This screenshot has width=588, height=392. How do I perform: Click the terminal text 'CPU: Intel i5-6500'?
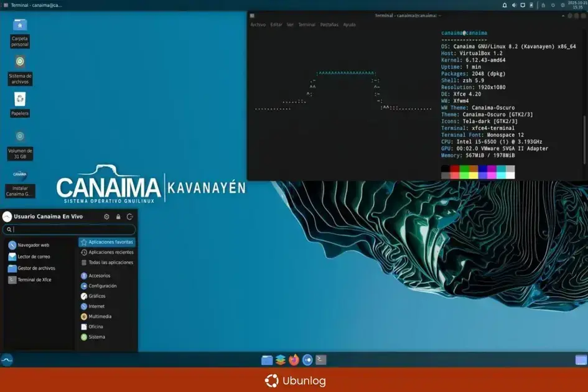click(x=467, y=142)
